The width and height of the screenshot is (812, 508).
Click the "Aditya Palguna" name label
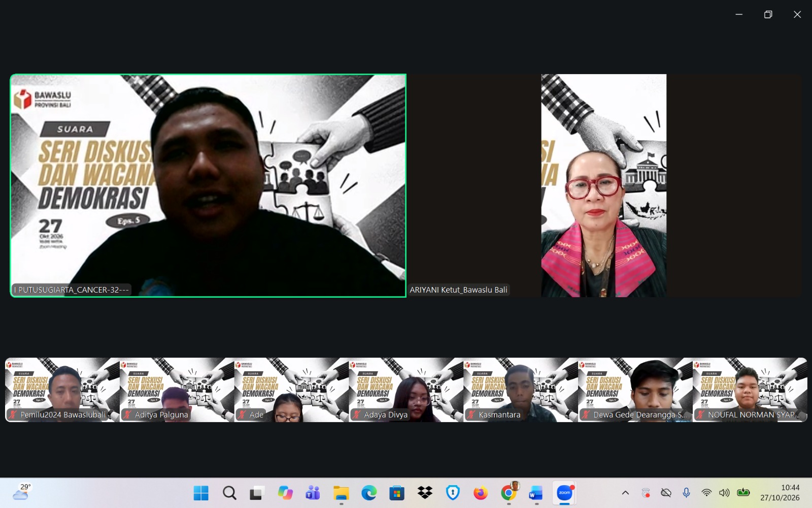[161, 415]
